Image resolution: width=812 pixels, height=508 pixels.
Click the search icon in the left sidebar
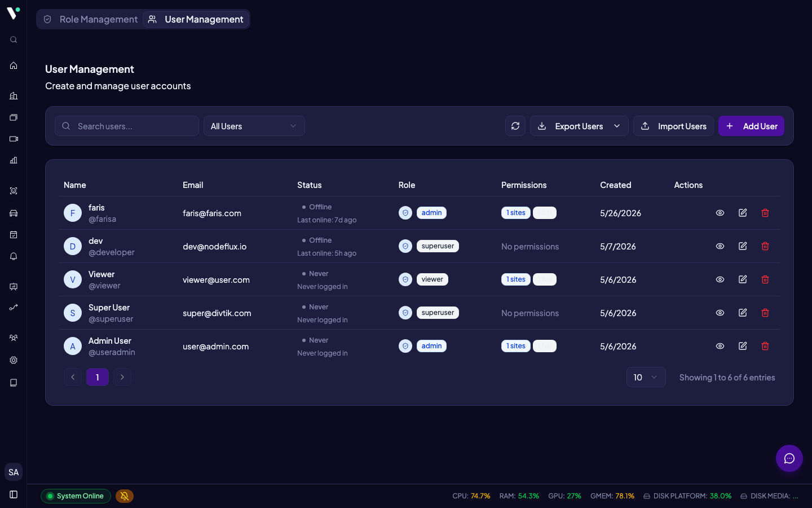14,40
